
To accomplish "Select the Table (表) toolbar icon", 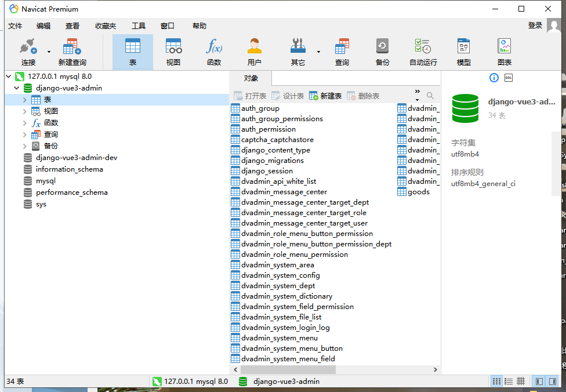I will tap(133, 52).
